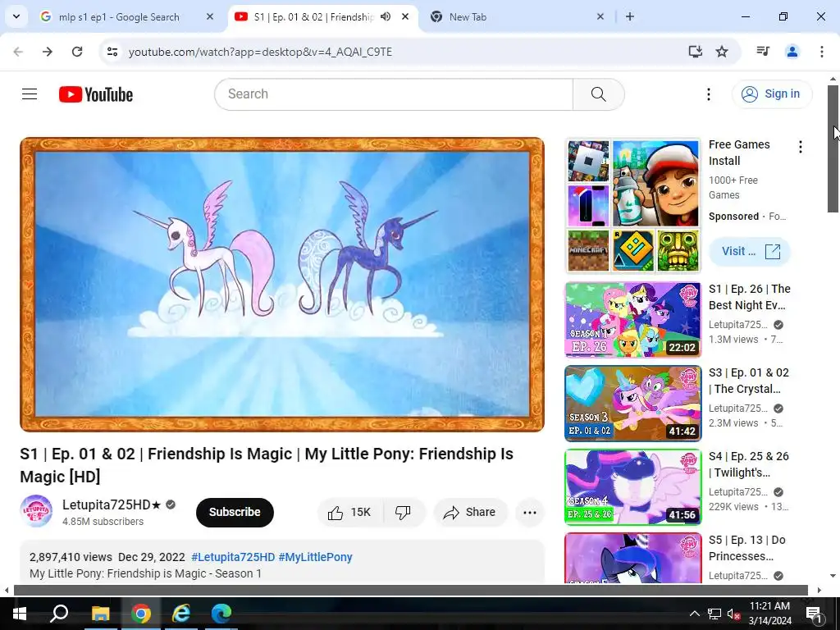
Task: Go back with browser back arrow
Action: point(18,52)
